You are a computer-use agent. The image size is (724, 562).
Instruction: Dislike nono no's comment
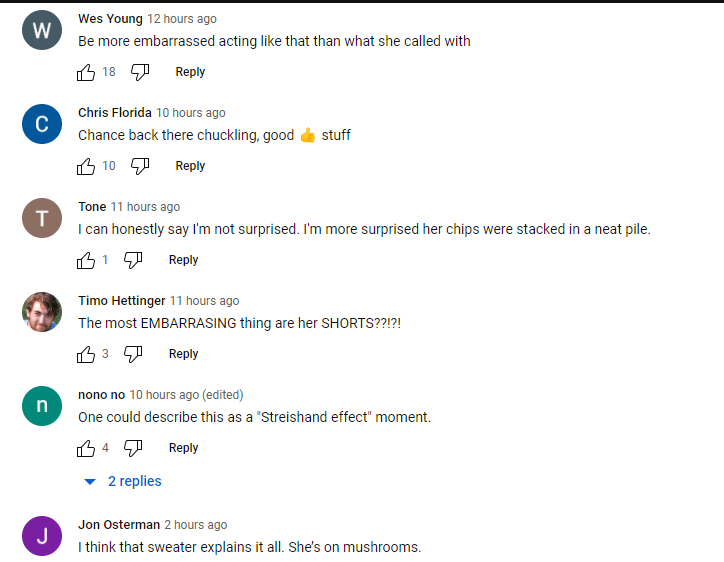click(133, 448)
